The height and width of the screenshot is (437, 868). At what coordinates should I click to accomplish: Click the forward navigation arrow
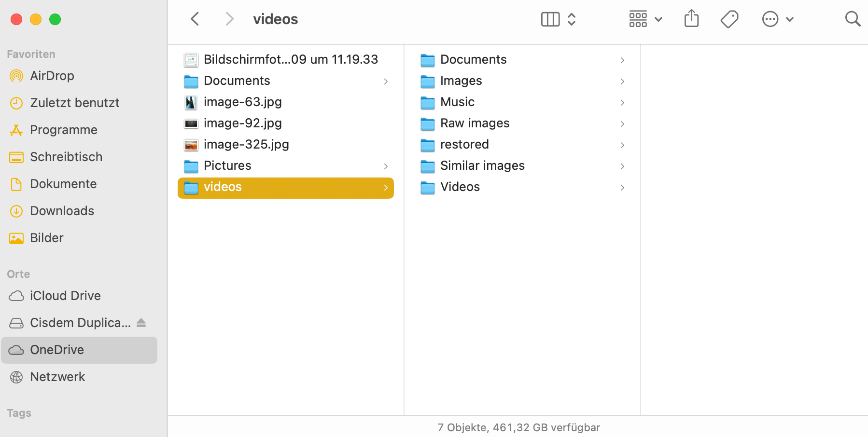click(x=229, y=19)
